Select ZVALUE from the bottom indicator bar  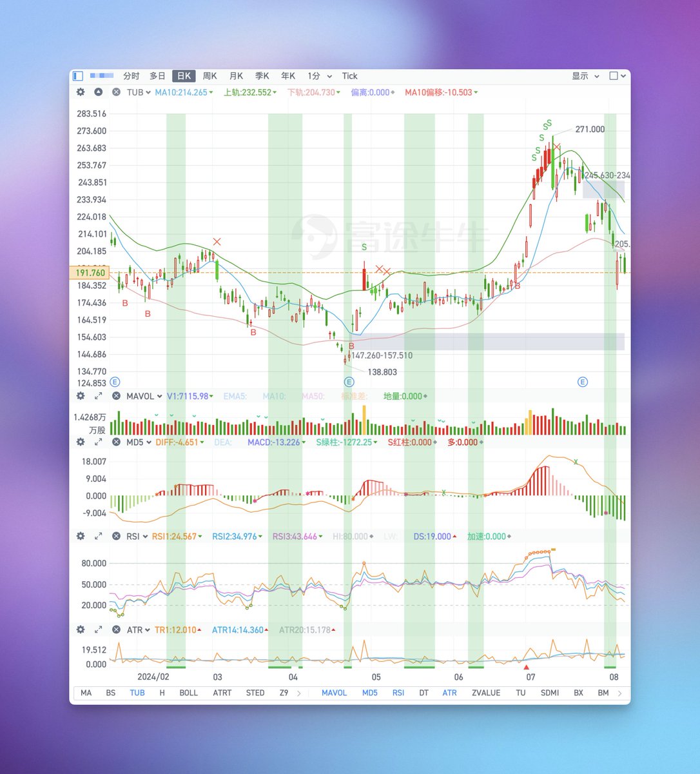pyautogui.click(x=486, y=693)
